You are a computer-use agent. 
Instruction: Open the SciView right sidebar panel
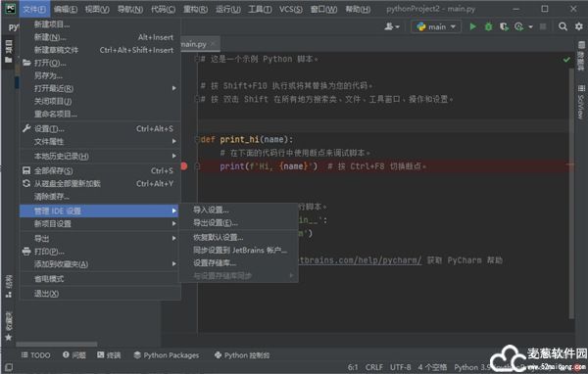coord(581,102)
